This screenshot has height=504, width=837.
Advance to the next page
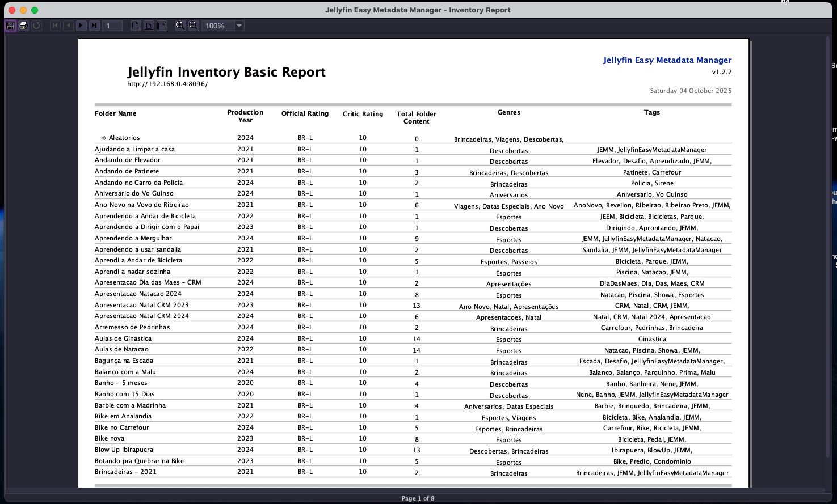pyautogui.click(x=81, y=26)
